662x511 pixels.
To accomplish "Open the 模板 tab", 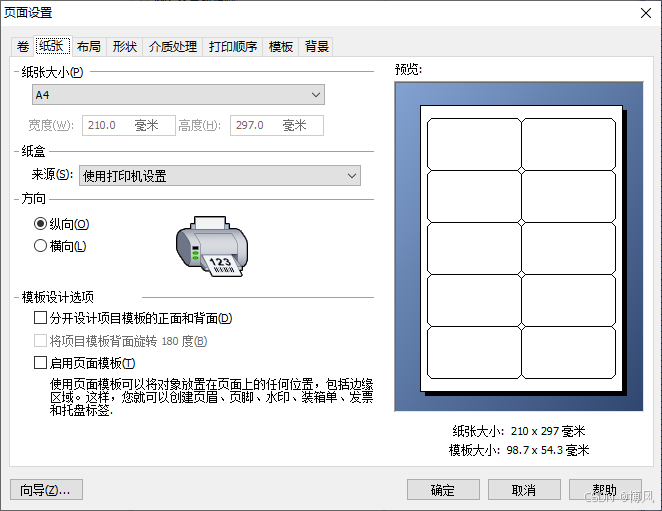I will click(281, 46).
